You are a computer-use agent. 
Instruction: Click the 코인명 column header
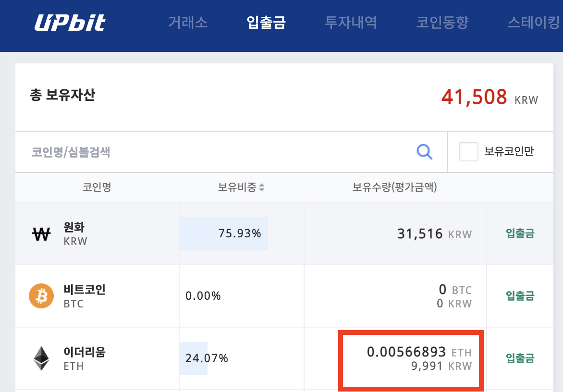97,187
